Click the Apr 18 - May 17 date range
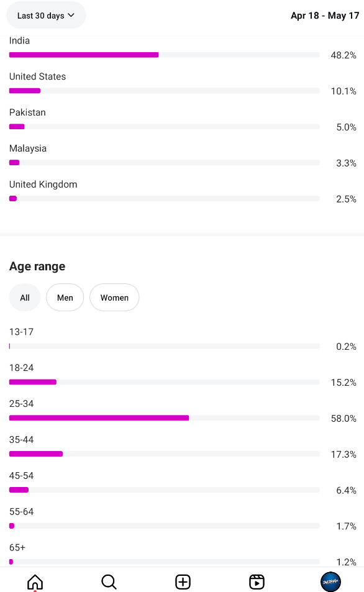The image size is (364, 592). 325,16
